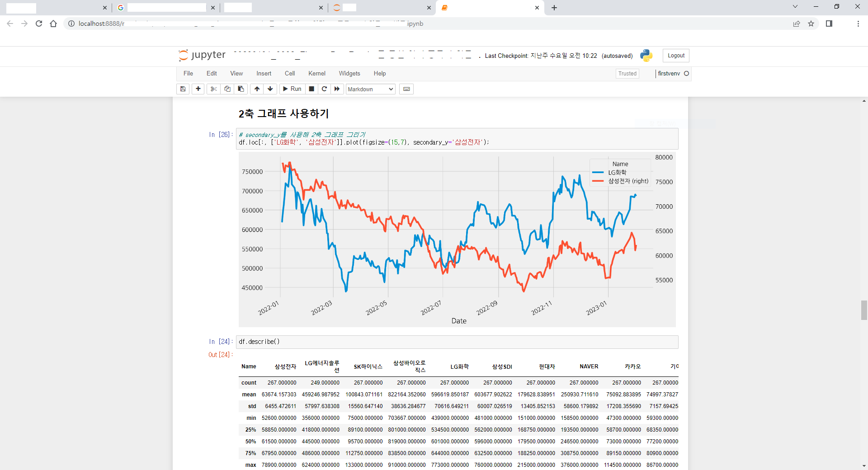Move selected cell down arrow
Viewport: 868px width, 470px height.
pos(270,89)
